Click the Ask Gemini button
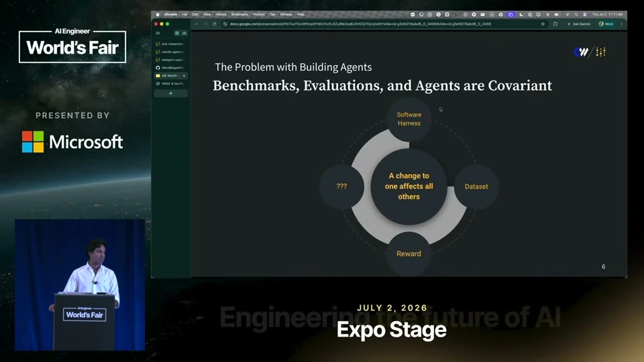644x362 pixels. tap(579, 24)
